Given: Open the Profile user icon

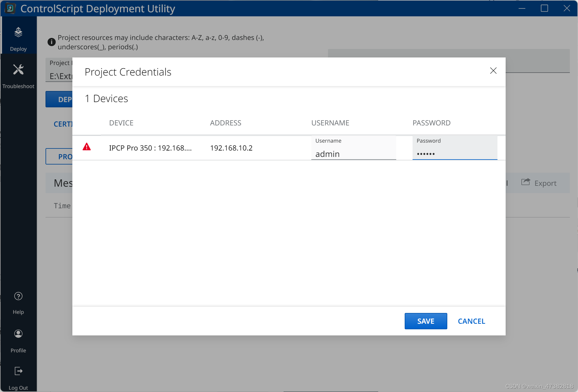Looking at the screenshot, I should click(18, 334).
